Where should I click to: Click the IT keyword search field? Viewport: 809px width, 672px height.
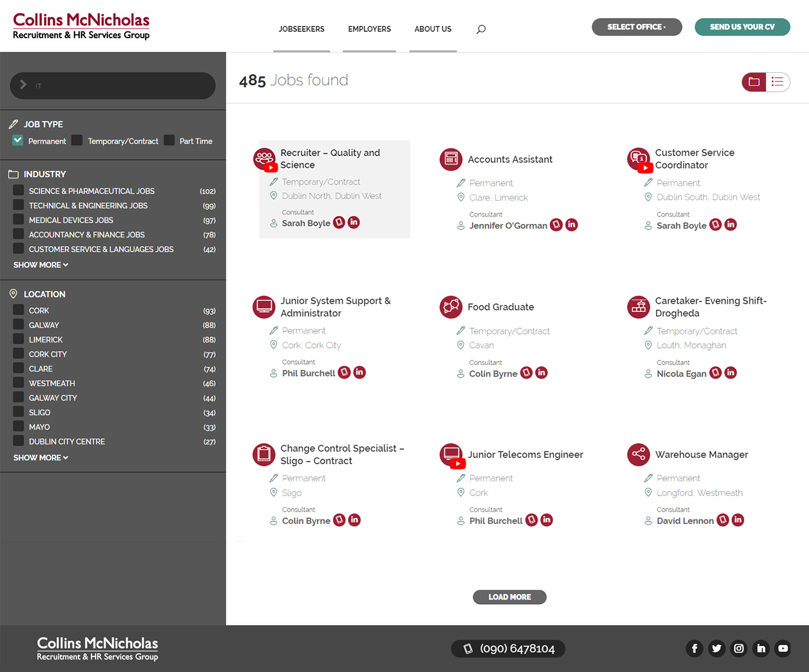(113, 86)
